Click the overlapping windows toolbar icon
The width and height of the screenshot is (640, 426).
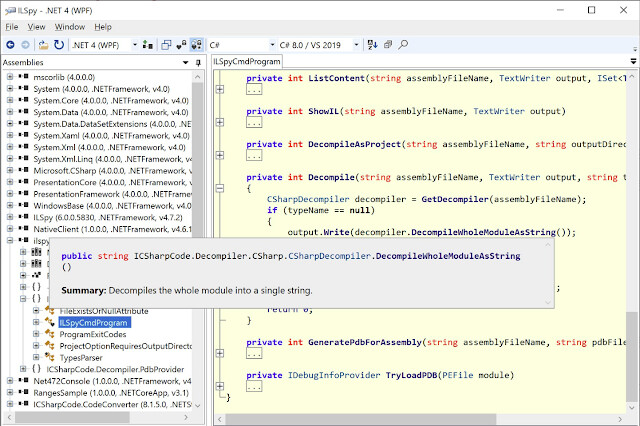click(x=166, y=45)
